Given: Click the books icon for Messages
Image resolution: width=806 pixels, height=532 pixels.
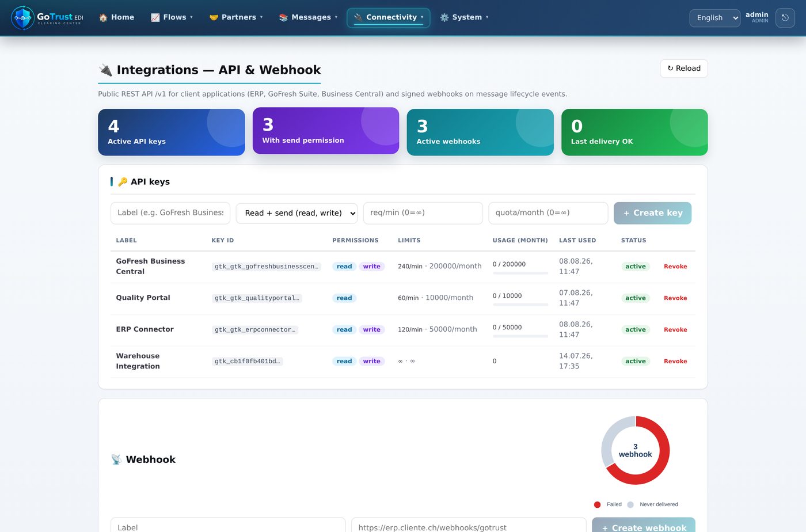Looking at the screenshot, I should point(283,18).
